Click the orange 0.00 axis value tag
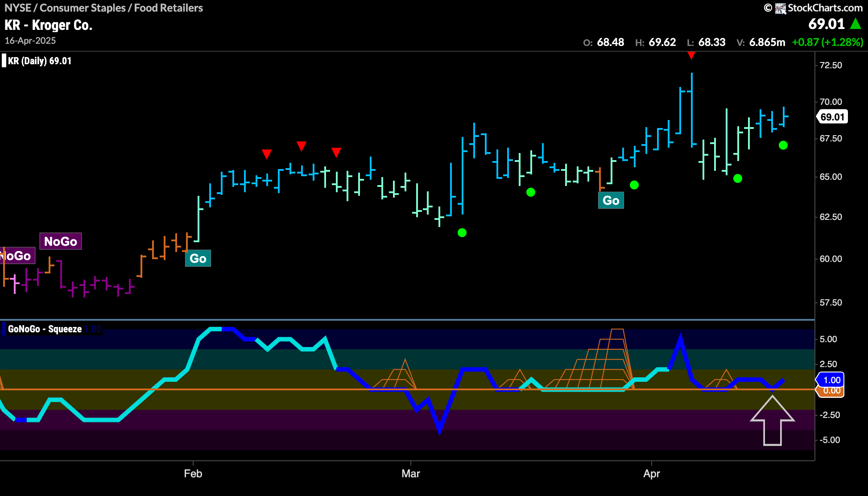 pos(831,391)
